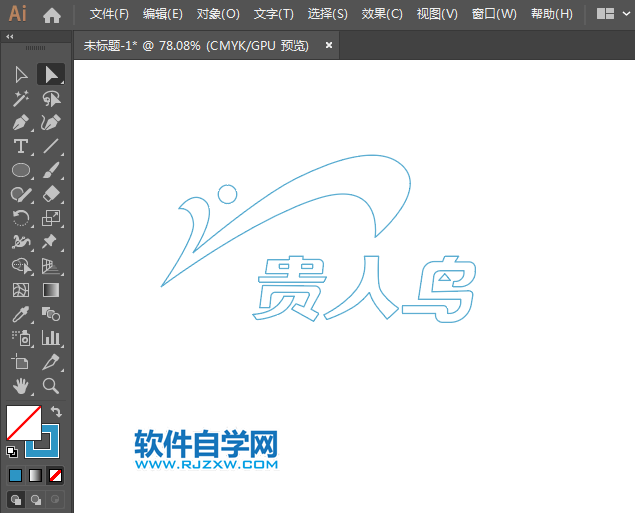Select the Gradient tool
Screen dimensions: 635x513
click(x=51, y=290)
